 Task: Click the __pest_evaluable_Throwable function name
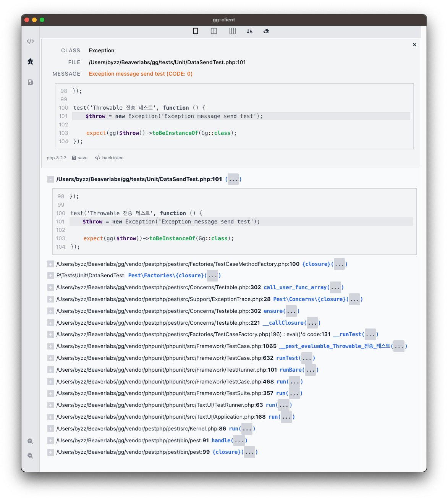[x=335, y=346]
